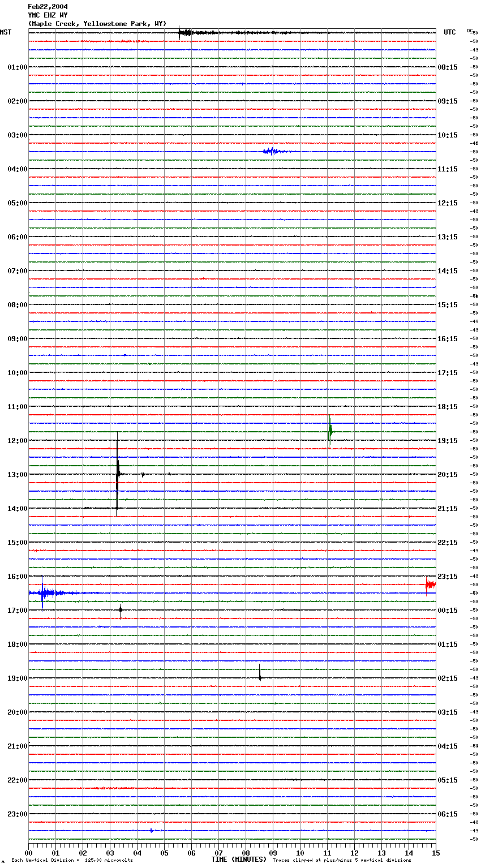481x868 pixels.
Task: Click the tall black spike on the 13:00 trace
Action: click(x=117, y=474)
